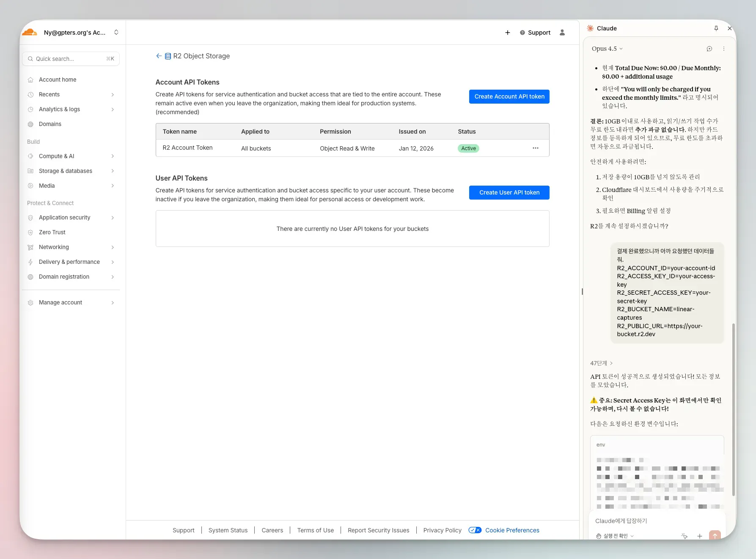Switch the account selector chevron

click(x=116, y=32)
